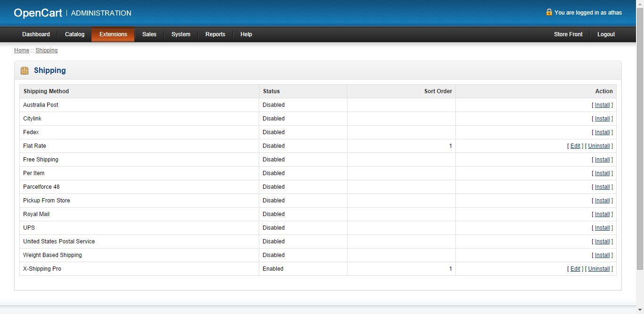Edit the Flat Rate shipping method
644x314 pixels.
point(575,146)
